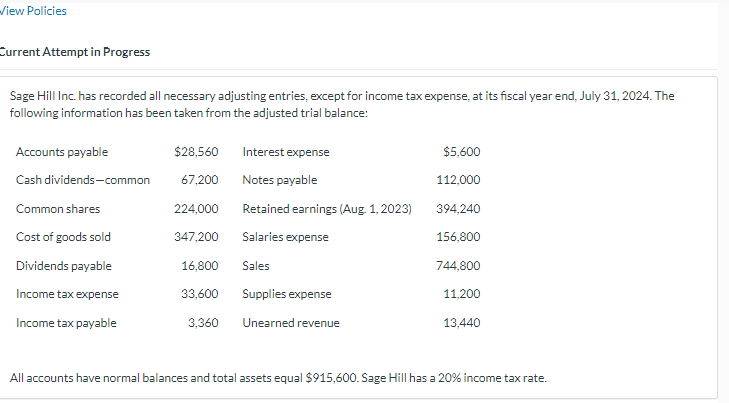The width and height of the screenshot is (729, 403).
Task: Select the Supplies expense label
Action: coord(287,294)
